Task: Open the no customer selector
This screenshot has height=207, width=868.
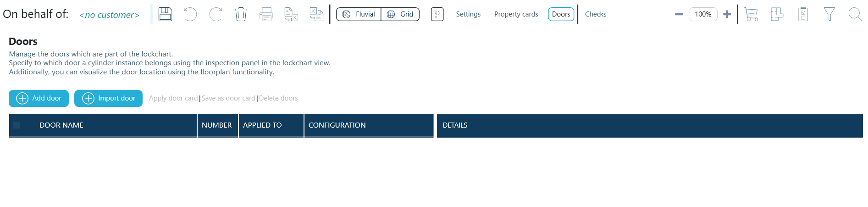Action: [109, 15]
